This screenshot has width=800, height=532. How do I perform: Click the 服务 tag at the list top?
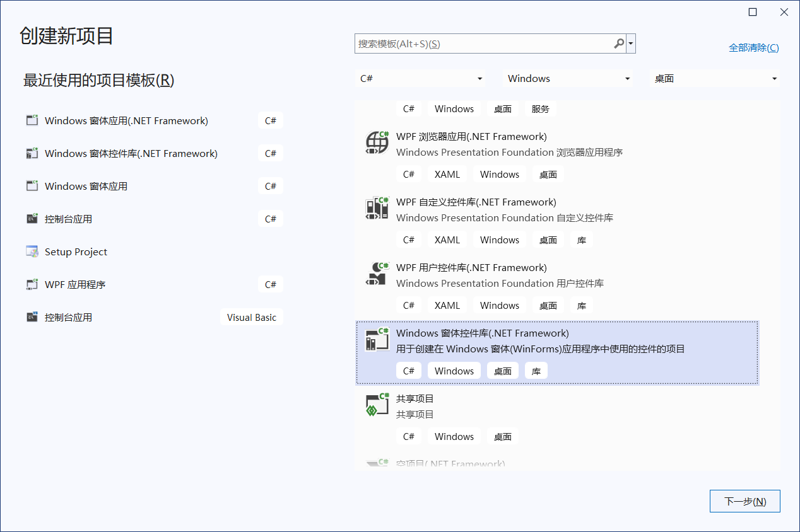[x=541, y=109]
